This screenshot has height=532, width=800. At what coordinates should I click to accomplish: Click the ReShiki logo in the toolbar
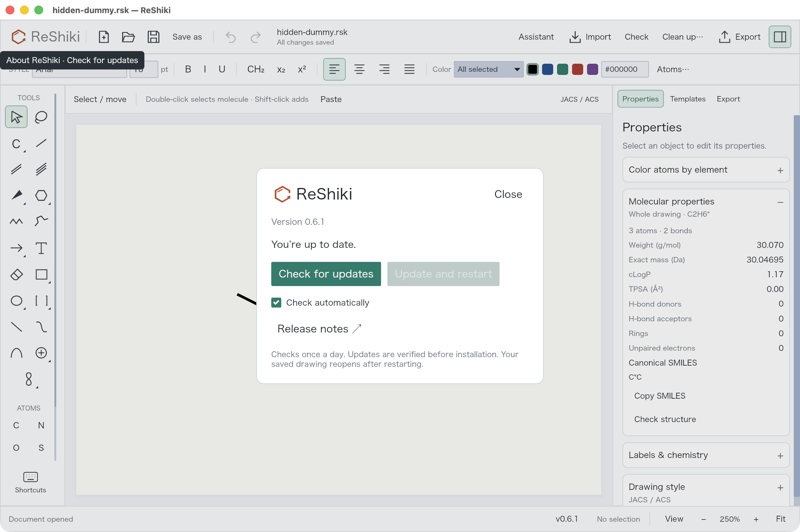[46, 37]
